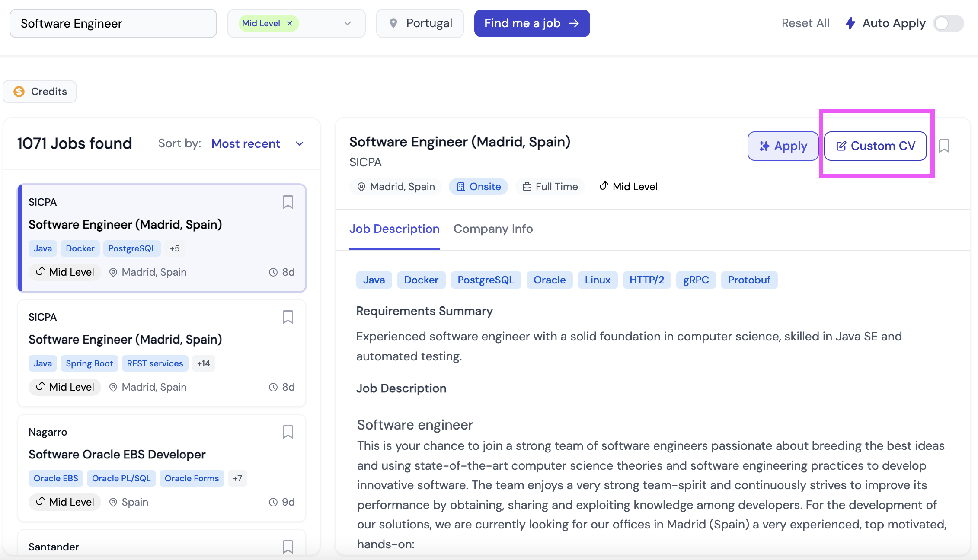The width and height of the screenshot is (978, 560).
Task: Expand the experience level filter dropdown
Action: coord(347,23)
